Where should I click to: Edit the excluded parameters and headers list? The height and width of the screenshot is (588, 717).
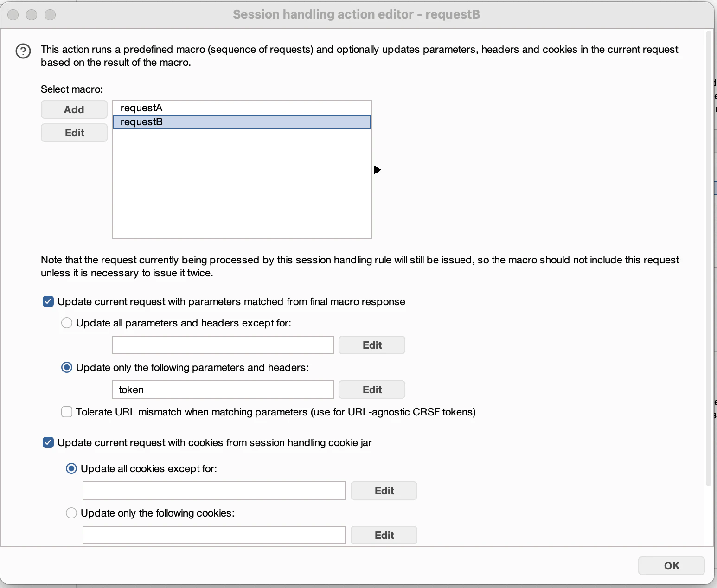372,345
